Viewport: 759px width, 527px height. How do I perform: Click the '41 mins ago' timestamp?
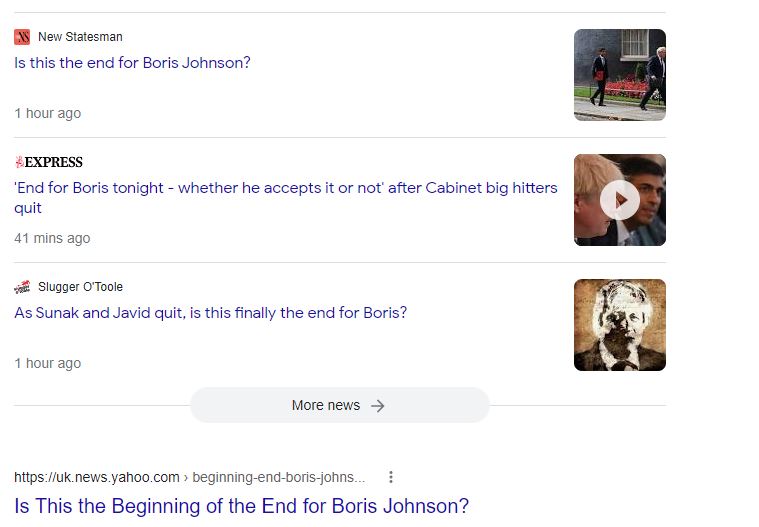tap(52, 238)
